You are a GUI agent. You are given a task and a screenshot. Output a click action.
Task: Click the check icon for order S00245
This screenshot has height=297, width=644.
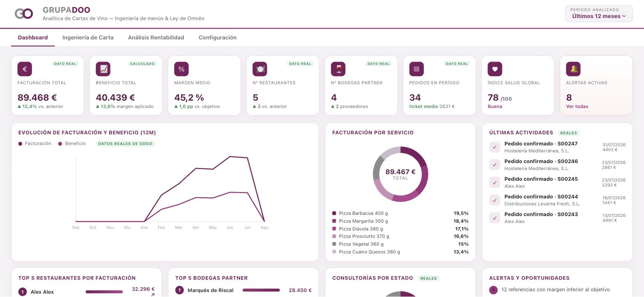494,182
